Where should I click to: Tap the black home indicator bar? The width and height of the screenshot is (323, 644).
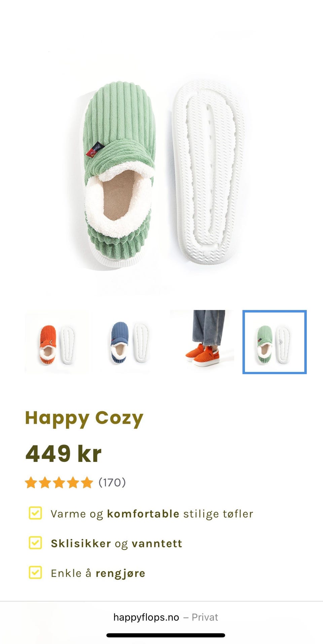coord(166,635)
